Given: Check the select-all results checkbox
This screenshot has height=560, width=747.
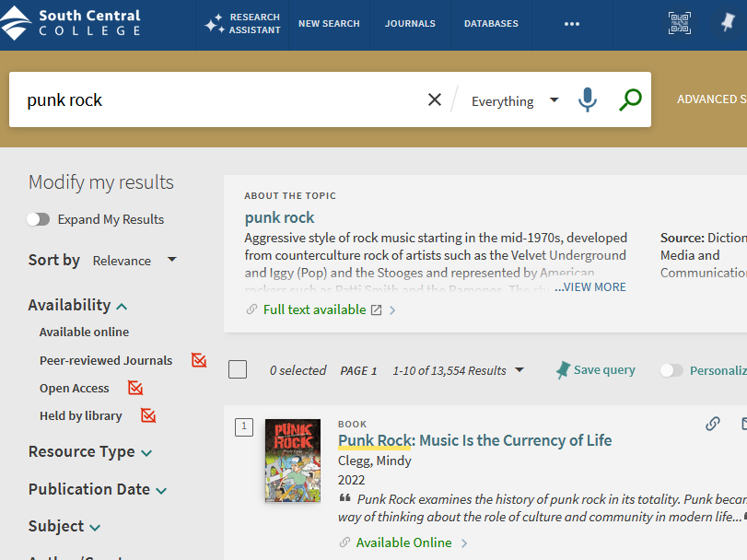Looking at the screenshot, I should tap(238, 369).
